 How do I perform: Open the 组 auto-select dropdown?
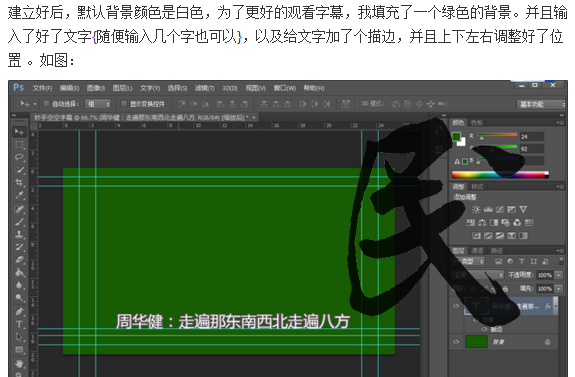[x=98, y=104]
